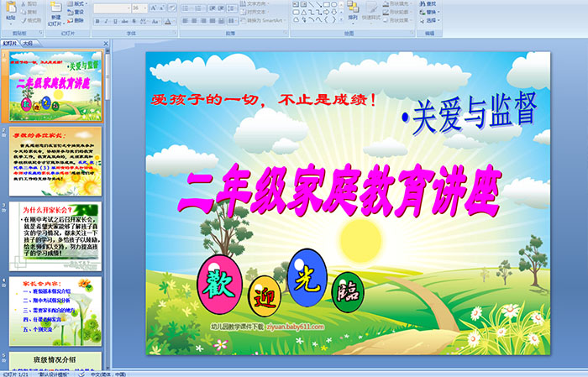
Task: Open the Clipboard group dialog launcher
Action: (40, 34)
